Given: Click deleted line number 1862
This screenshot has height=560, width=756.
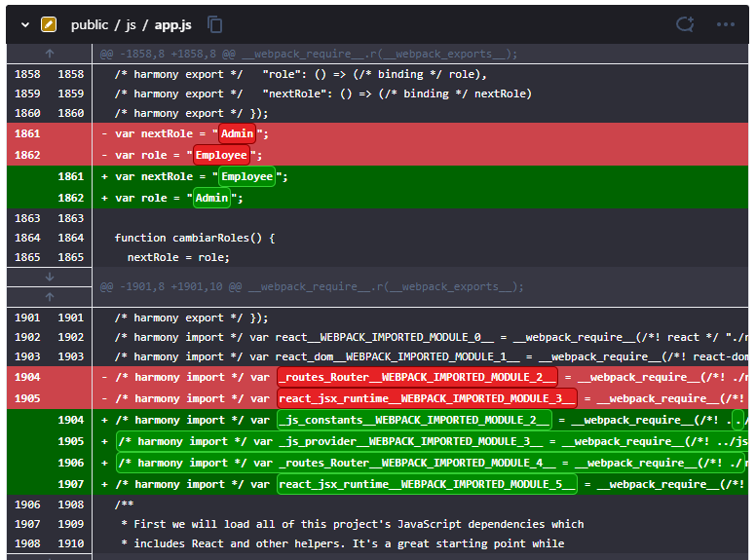Looking at the screenshot, I should 27,155.
